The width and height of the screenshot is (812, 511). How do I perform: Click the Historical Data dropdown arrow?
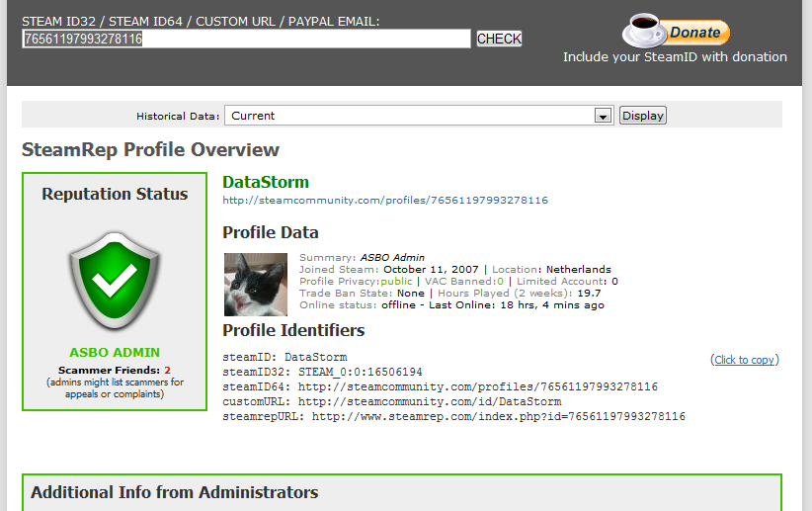603,116
